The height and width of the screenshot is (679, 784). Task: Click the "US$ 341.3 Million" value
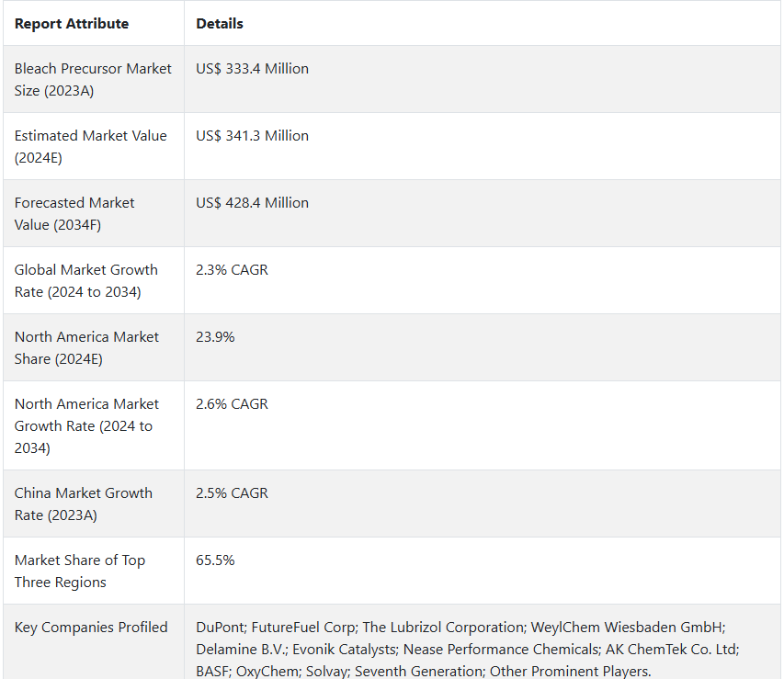pos(252,136)
